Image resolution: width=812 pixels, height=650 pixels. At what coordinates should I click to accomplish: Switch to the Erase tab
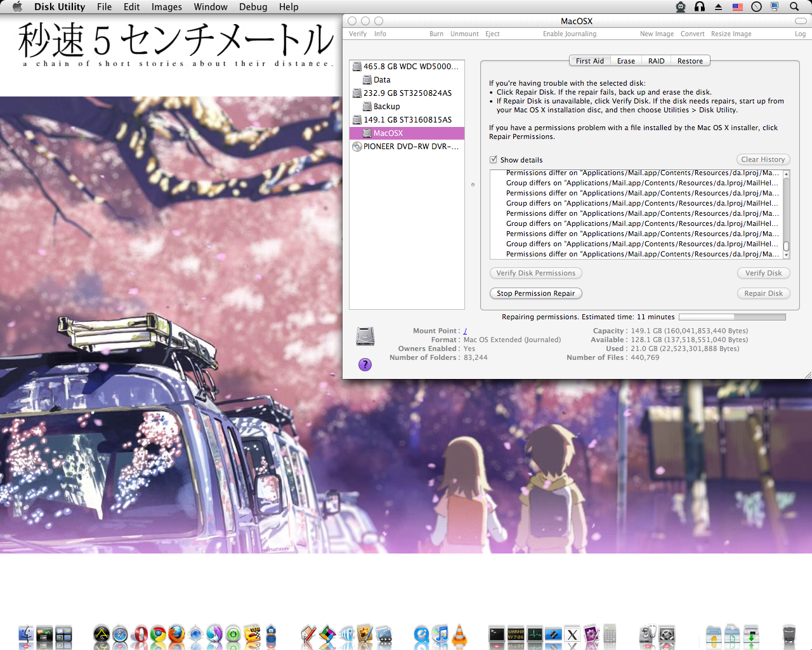tap(626, 61)
